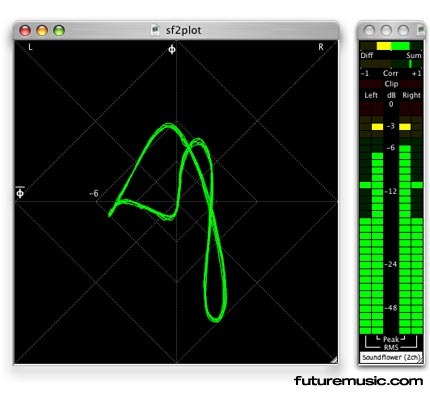Screen dimensions: 430x415
Task: Click the dB scale label
Action: tap(391, 95)
